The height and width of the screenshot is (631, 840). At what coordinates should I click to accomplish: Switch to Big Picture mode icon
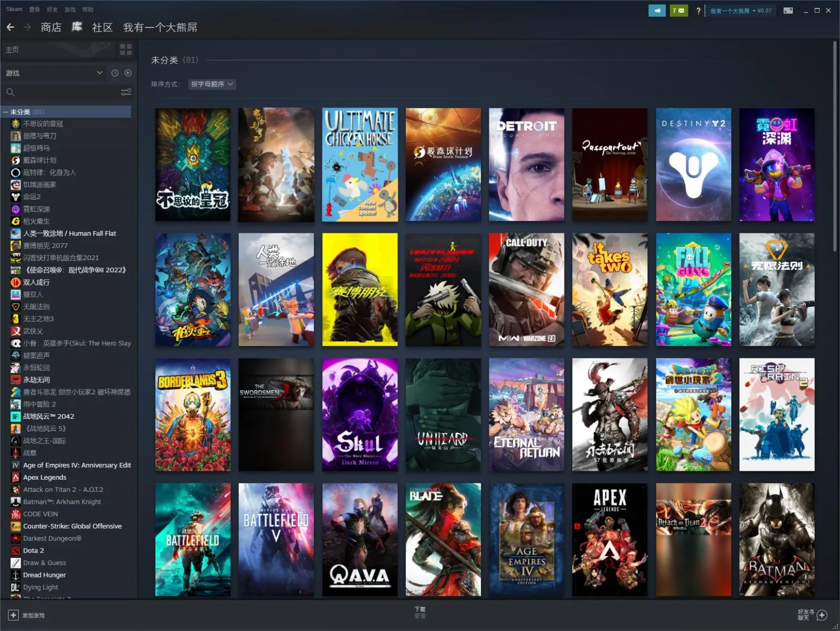pyautogui.click(x=788, y=11)
